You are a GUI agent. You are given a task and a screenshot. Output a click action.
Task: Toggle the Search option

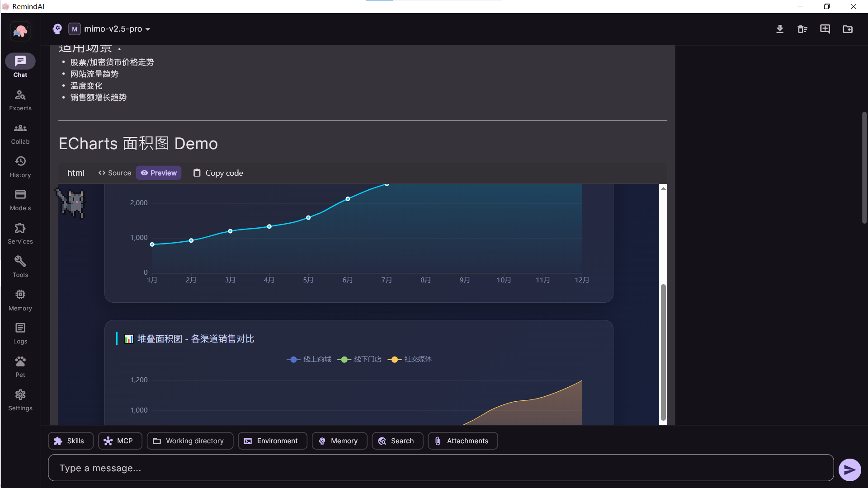(397, 441)
